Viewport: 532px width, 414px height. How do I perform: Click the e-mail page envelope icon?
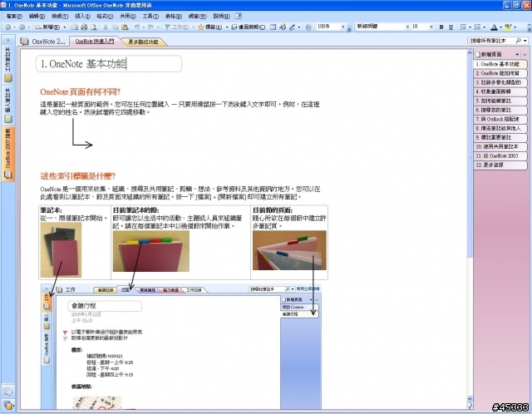[74, 27]
